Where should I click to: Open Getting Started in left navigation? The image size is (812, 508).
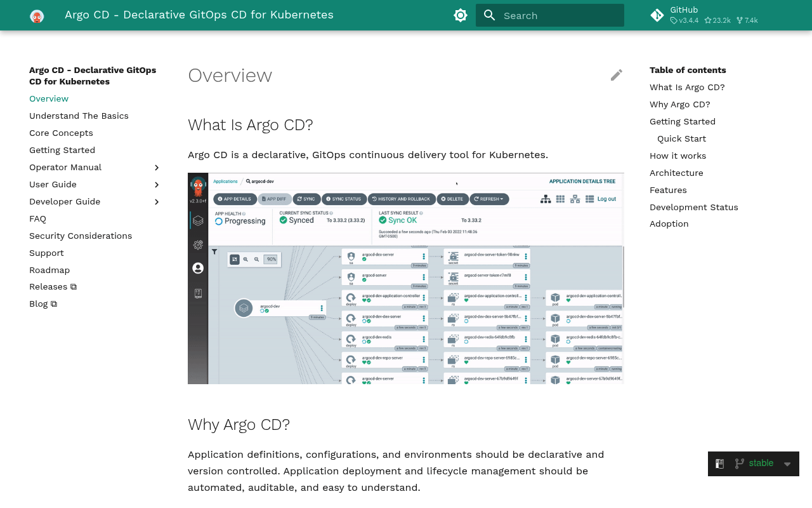[x=62, y=150]
